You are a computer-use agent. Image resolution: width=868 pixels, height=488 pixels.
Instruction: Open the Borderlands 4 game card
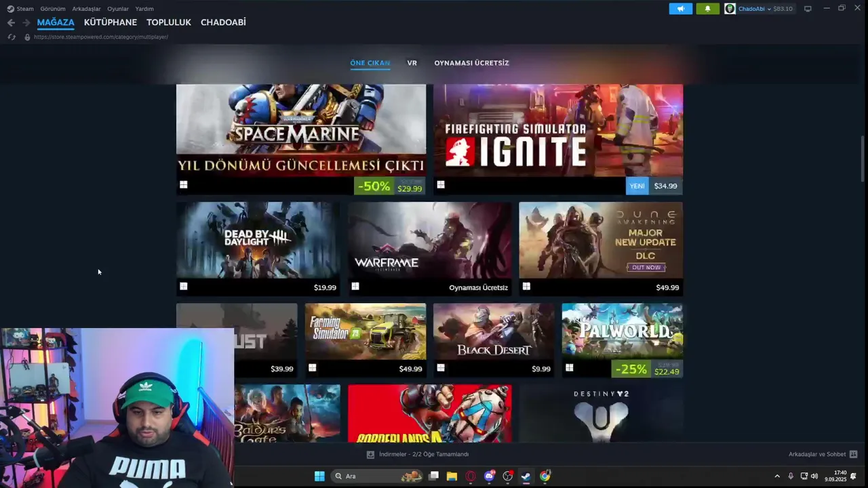pyautogui.click(x=430, y=413)
